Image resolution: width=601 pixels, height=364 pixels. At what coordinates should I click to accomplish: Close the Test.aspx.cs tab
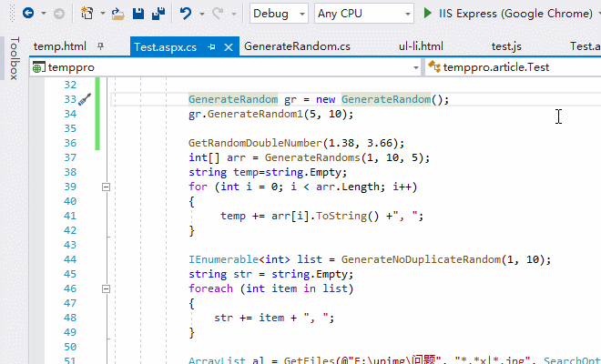click(229, 47)
